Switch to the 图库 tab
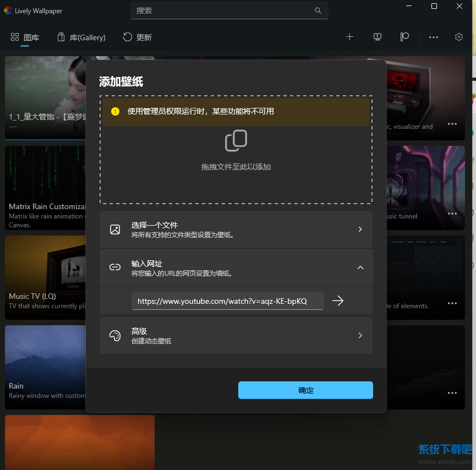Viewport: 476px width, 470px height. [25, 37]
